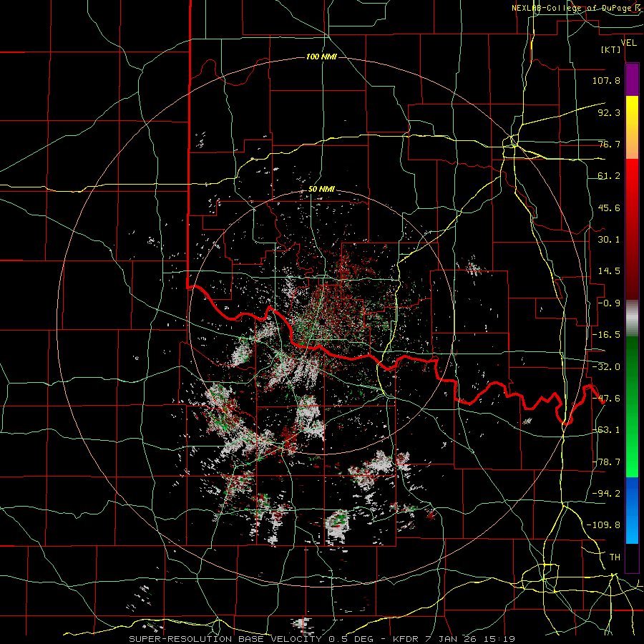Click the 50 NMI range ring label
Screen dimensions: 644x644
[x=321, y=190]
